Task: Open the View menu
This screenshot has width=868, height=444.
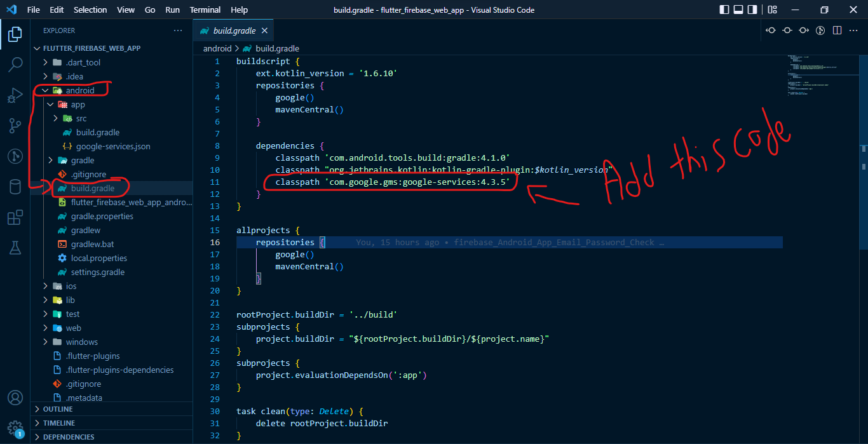Action: tap(126, 10)
